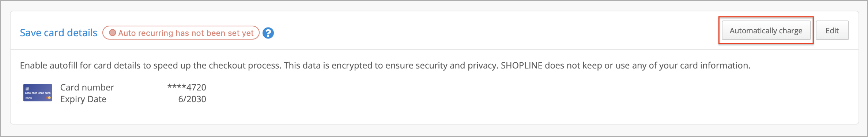
Task: Select the Expiry Date label
Action: [83, 99]
